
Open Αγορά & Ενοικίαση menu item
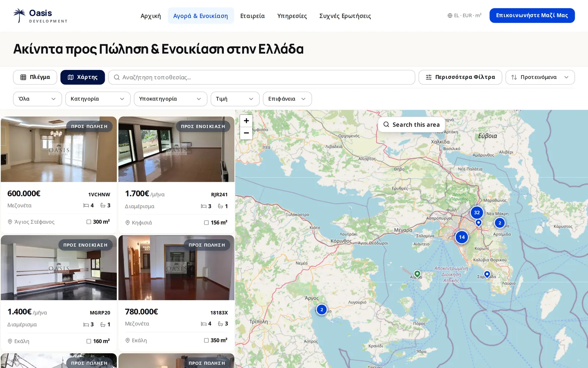coord(201,16)
